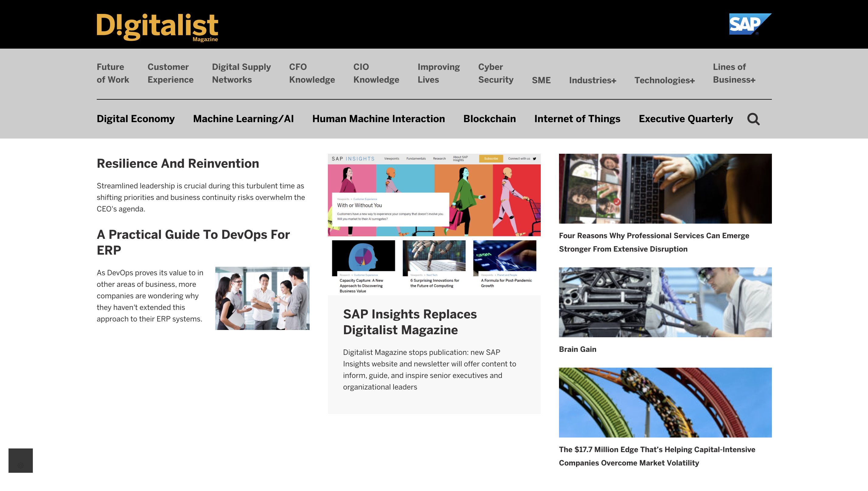This screenshot has width=868, height=491.
Task: Open SME menu item
Action: [x=541, y=80]
